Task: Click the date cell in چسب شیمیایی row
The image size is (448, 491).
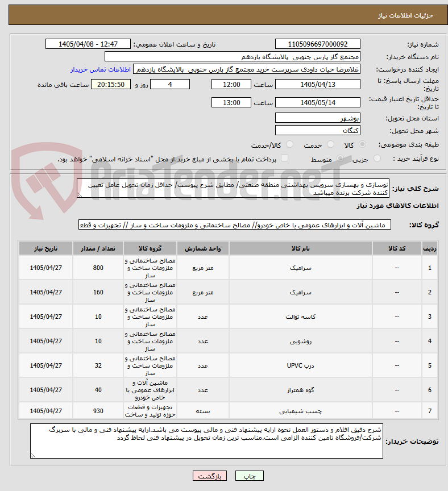Action: pyautogui.click(x=45, y=411)
